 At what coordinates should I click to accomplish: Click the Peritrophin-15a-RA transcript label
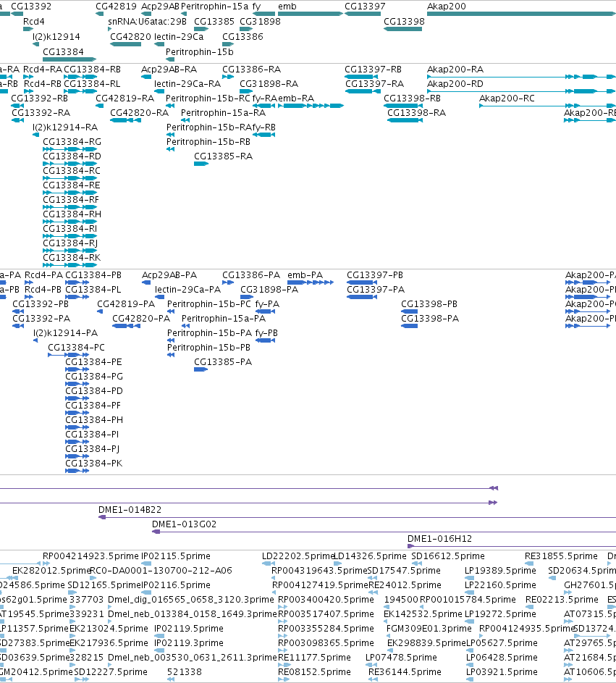[223, 113]
